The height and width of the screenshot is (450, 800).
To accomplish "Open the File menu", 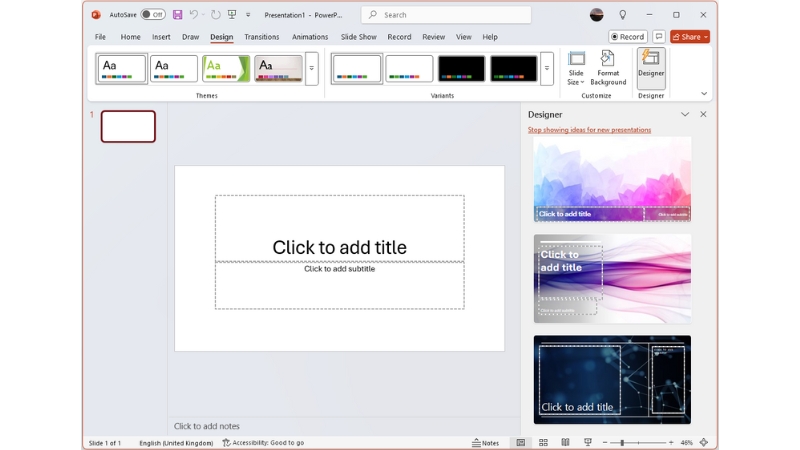I will (x=100, y=37).
